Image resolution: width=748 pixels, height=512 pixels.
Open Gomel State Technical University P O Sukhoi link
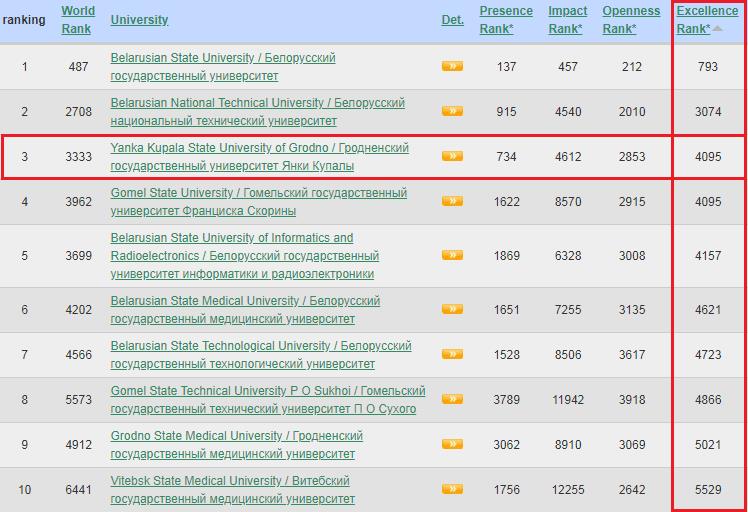pos(268,399)
